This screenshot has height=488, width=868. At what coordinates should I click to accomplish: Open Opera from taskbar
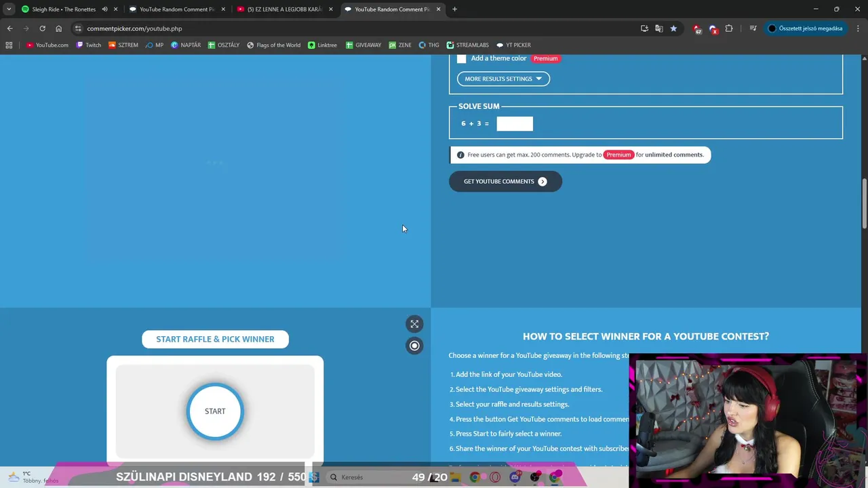pos(495,477)
